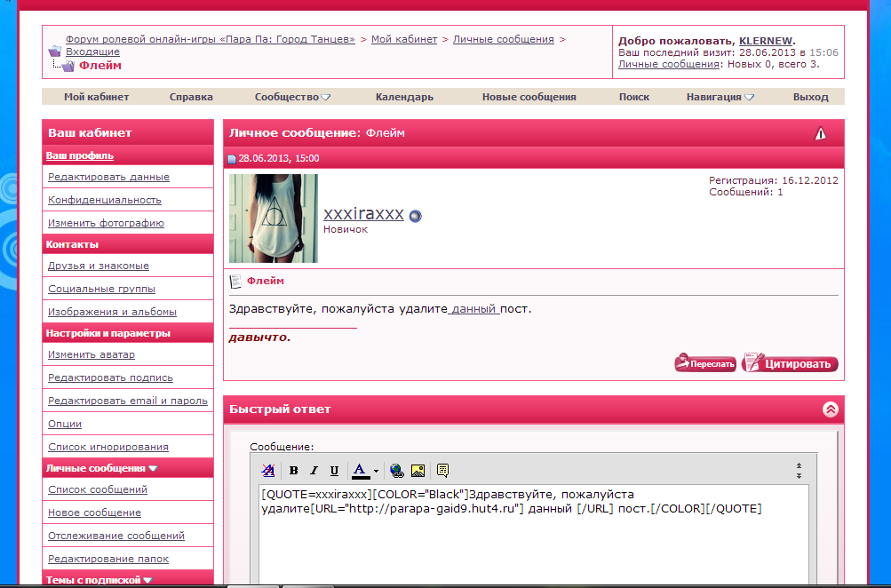Image resolution: width=891 pixels, height=588 pixels.
Task: Open Изменить фотографию in the sidebar
Action: 106,223
